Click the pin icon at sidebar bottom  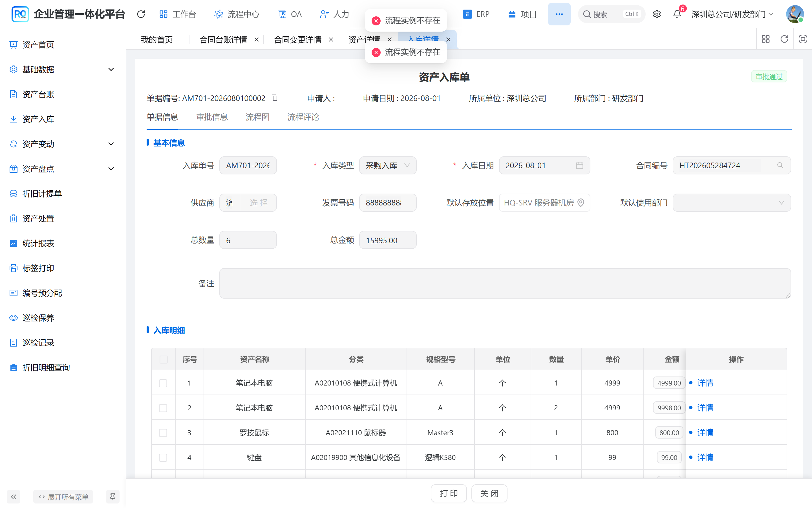coord(113,497)
